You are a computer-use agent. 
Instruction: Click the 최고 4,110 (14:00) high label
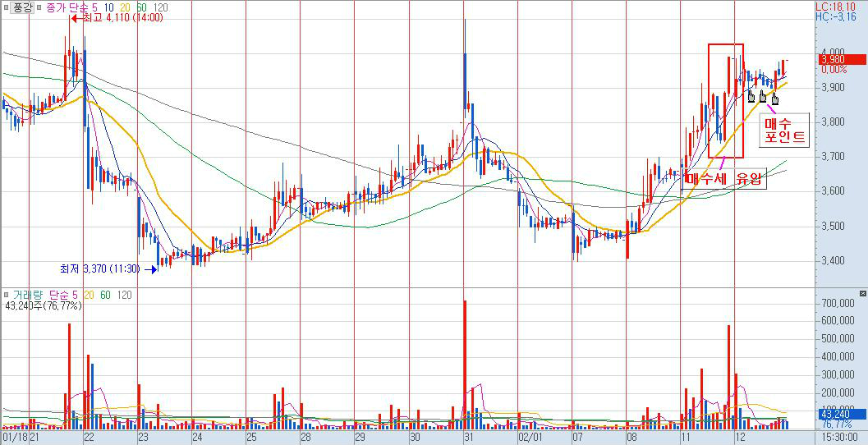(122, 18)
